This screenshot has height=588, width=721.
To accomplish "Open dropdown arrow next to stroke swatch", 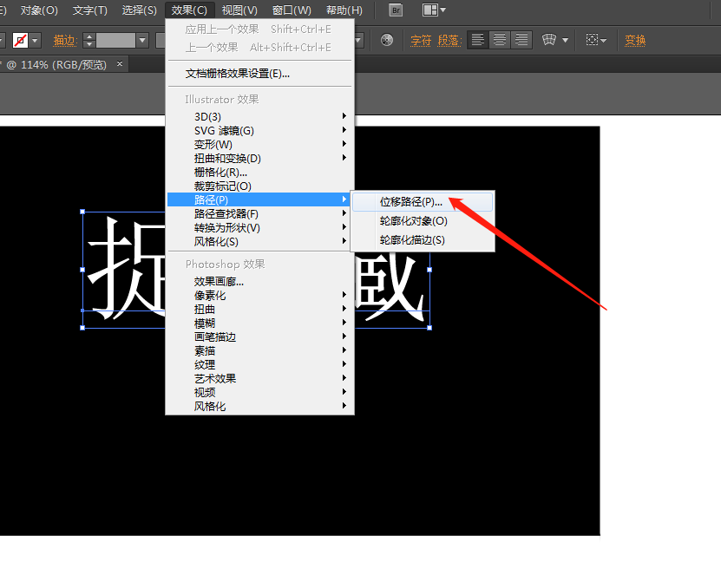I will coord(36,40).
